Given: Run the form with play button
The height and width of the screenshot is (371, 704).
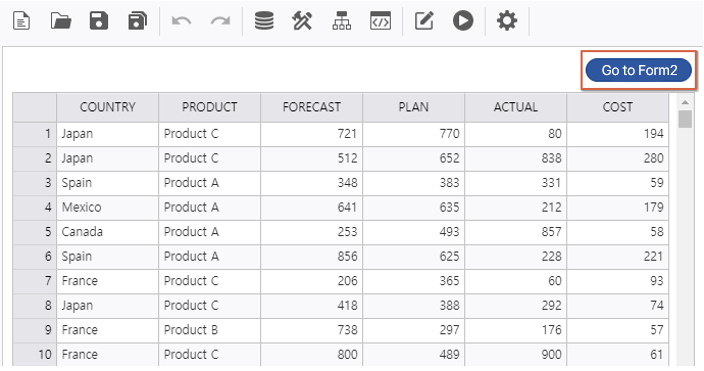Looking at the screenshot, I should pyautogui.click(x=463, y=21).
